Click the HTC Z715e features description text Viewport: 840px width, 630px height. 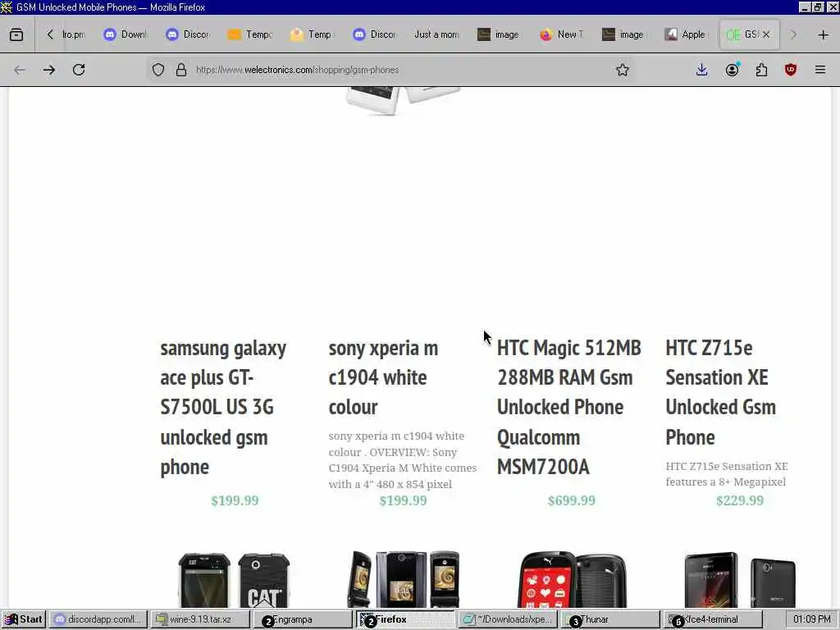click(727, 473)
